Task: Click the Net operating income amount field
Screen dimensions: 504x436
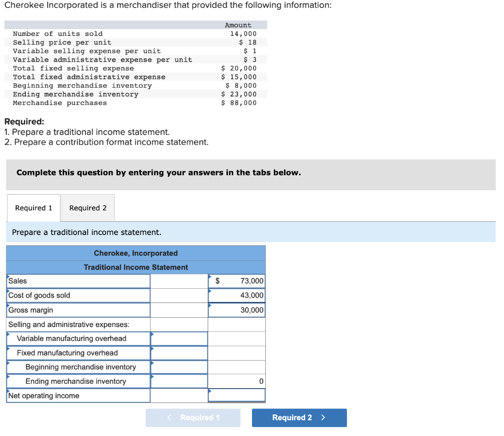Action: [x=237, y=396]
